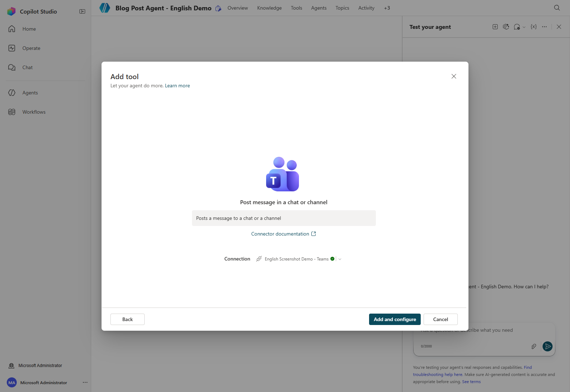Send the test message
The height and width of the screenshot is (392, 570).
(x=548, y=346)
